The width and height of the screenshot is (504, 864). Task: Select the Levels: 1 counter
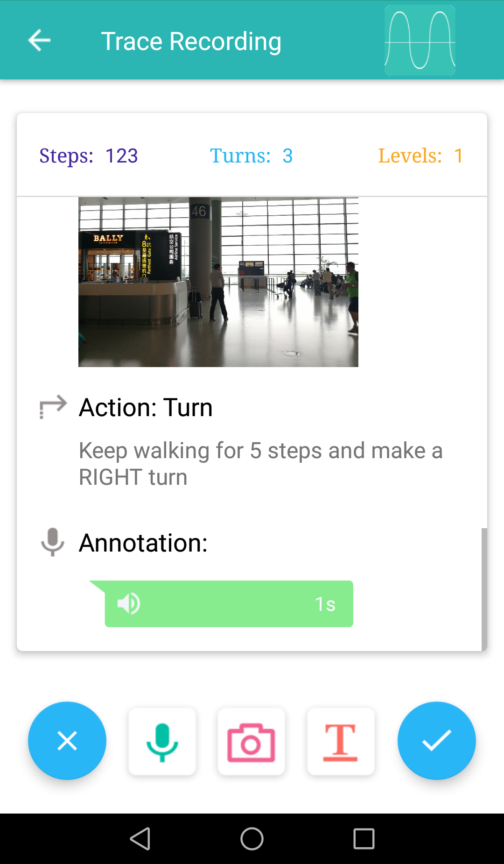(x=420, y=156)
